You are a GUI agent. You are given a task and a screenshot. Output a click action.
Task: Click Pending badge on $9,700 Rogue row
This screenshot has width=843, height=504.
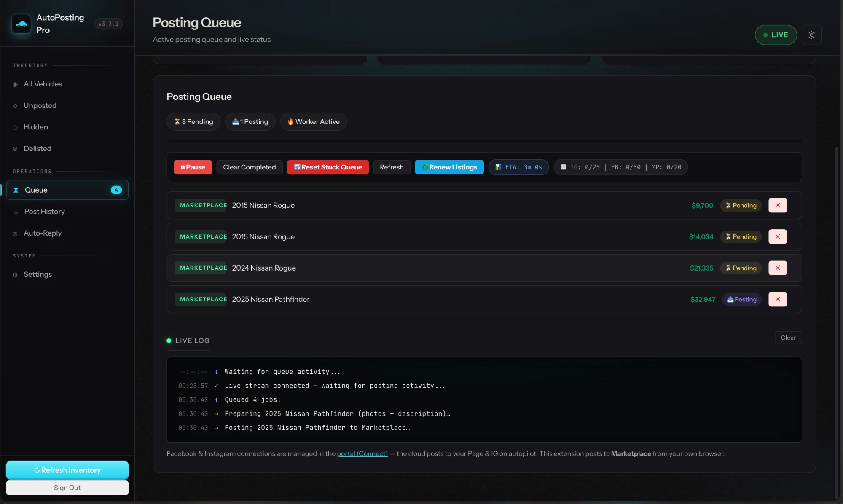pos(741,205)
